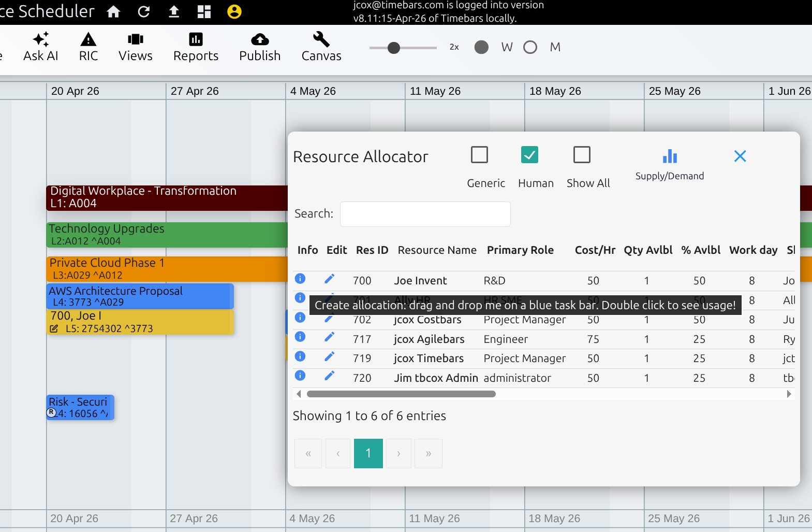Select the Private Cloud Phase 1 bar
Image resolution: width=812 pixels, height=532 pixels.
click(x=167, y=269)
